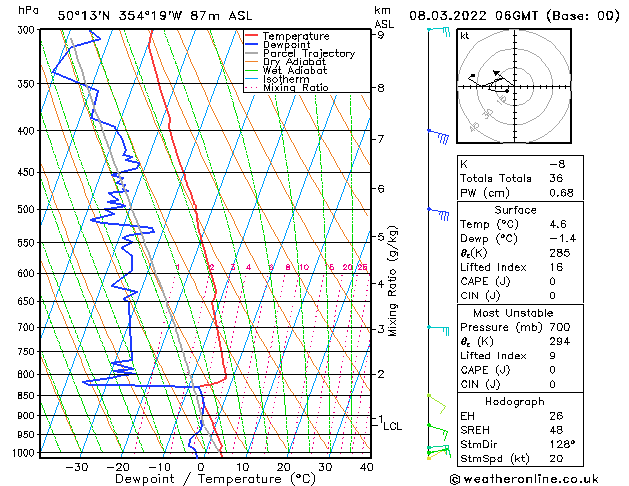This screenshot has width=629, height=486.
Task: Click the red Temperature legend line swatch
Action: pos(252,36)
